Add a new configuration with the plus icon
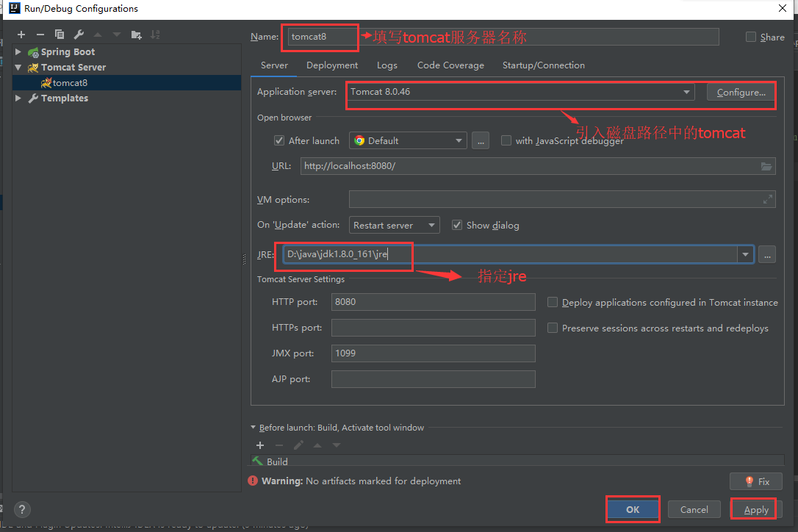Screen dimensions: 798x532 point(21,35)
